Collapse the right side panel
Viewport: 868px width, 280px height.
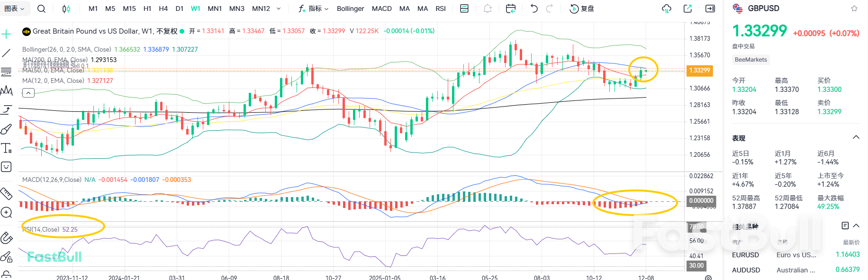coord(710,9)
